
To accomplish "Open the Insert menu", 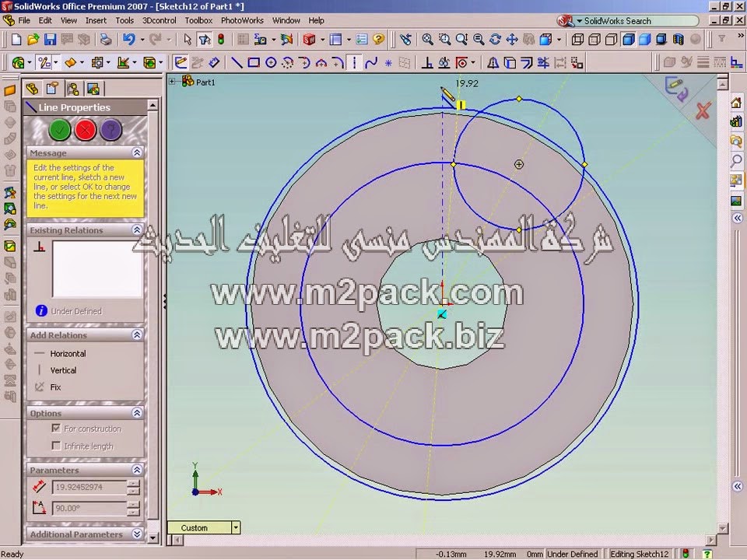I will click(96, 20).
